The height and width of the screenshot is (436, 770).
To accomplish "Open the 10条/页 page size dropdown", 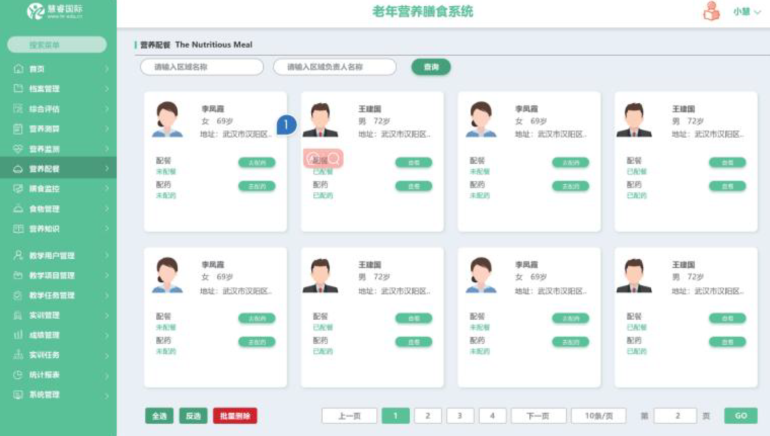I will 598,415.
